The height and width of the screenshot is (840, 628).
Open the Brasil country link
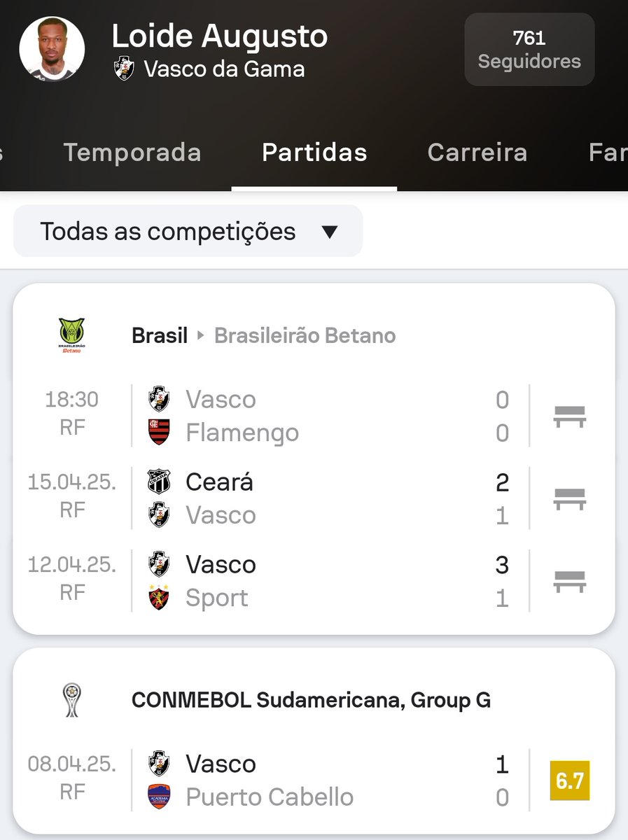[160, 336]
